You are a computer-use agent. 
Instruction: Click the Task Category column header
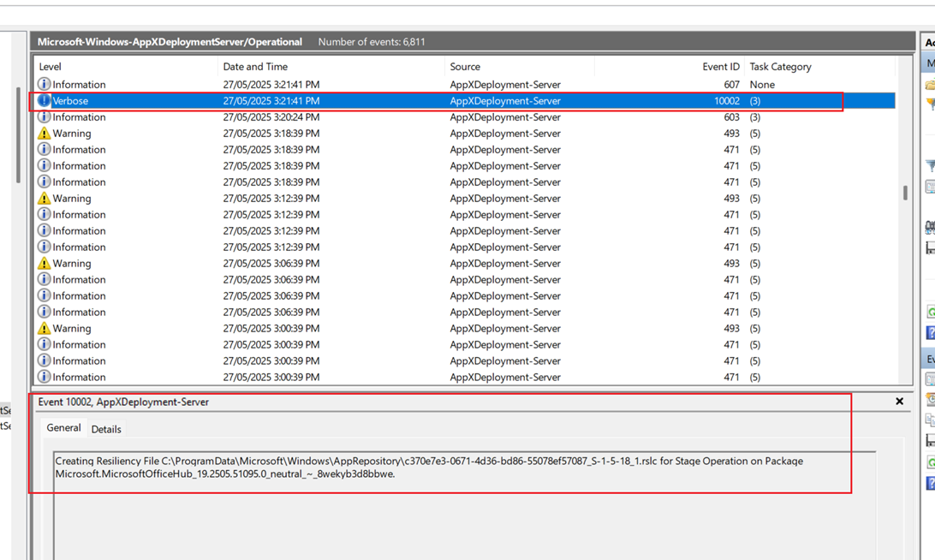(780, 67)
